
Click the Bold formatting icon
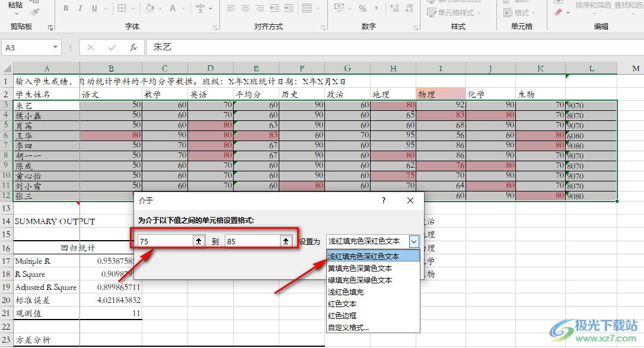pyautogui.click(x=66, y=8)
